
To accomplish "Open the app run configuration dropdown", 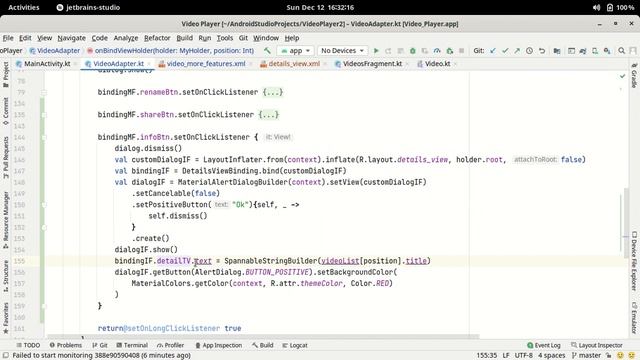I will (296, 51).
